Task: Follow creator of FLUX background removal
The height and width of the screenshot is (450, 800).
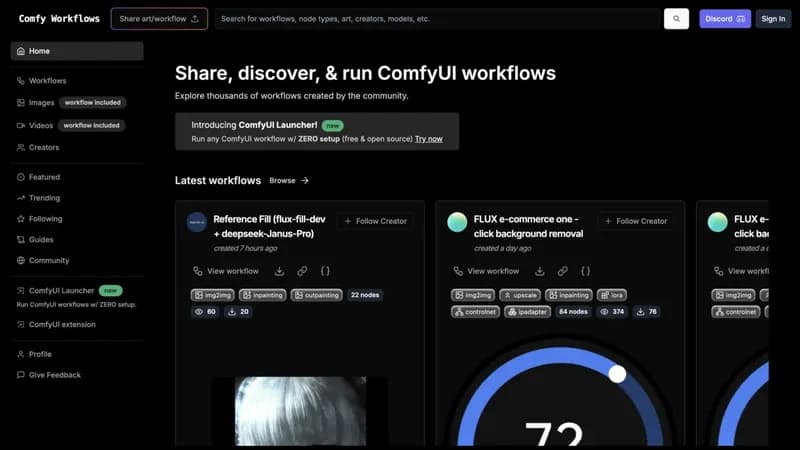Action: pos(636,221)
